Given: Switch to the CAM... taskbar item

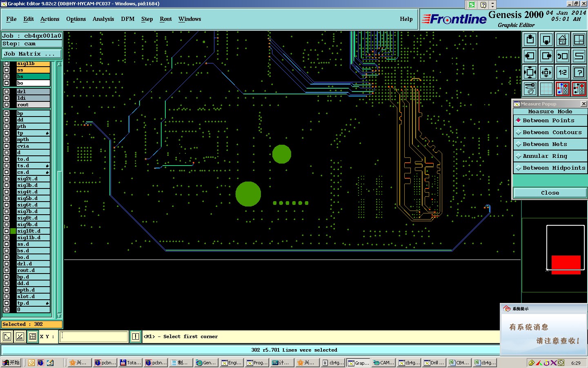Looking at the screenshot, I should coord(383,363).
